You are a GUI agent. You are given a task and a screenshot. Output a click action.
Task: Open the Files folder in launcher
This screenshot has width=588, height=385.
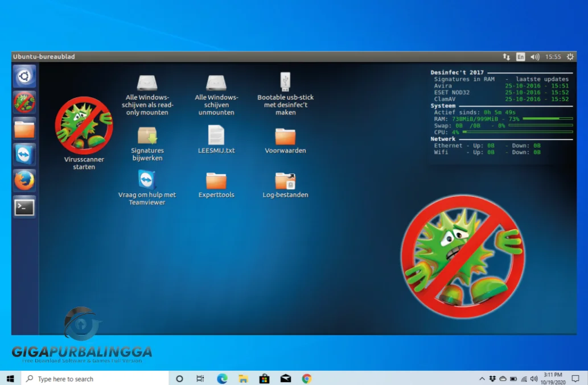pos(24,128)
